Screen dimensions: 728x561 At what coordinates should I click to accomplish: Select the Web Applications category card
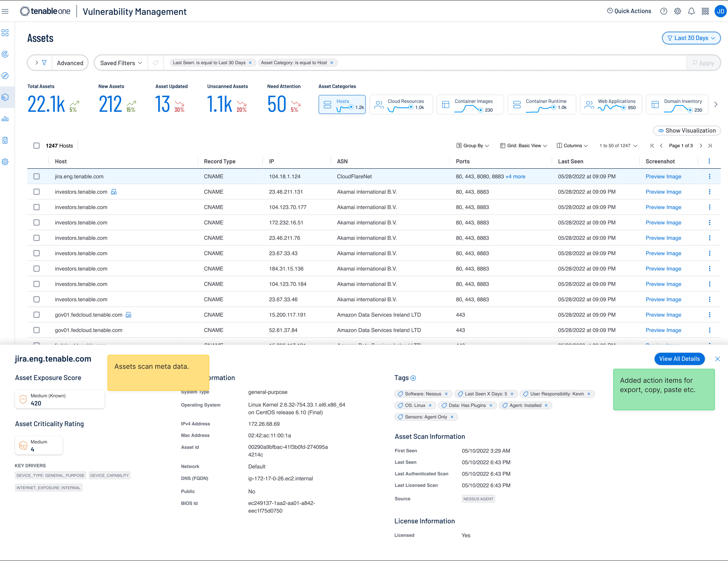(x=611, y=104)
